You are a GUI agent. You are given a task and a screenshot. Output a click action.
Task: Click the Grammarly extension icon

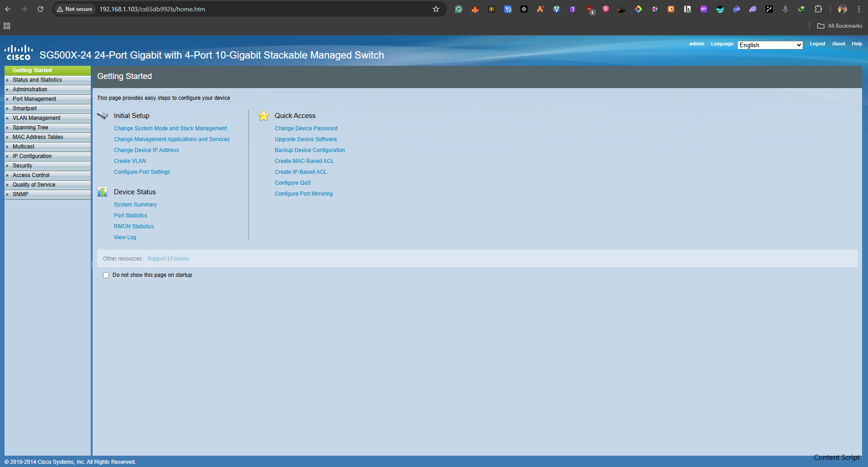pos(458,9)
